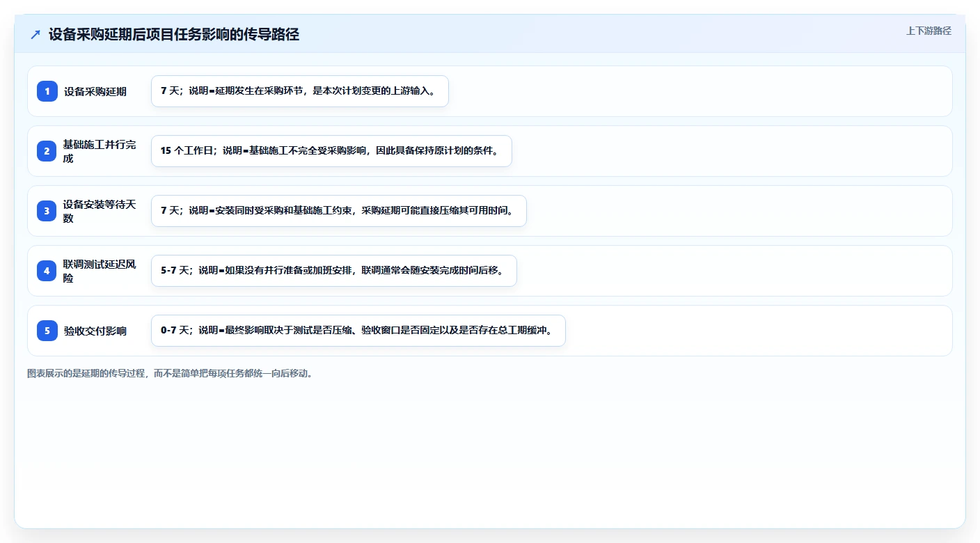Screen dimensions: 980x543
Task: Click step number badge 4
Action: click(47, 271)
